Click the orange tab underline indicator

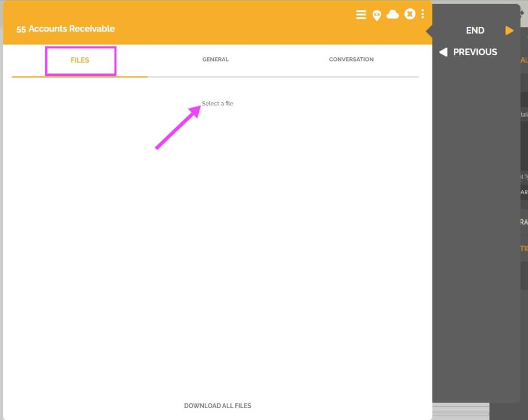point(80,76)
